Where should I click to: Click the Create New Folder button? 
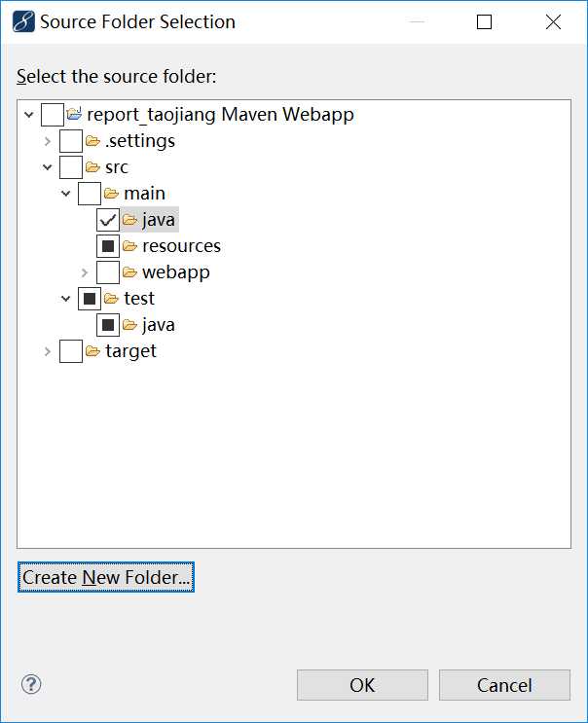pos(106,577)
